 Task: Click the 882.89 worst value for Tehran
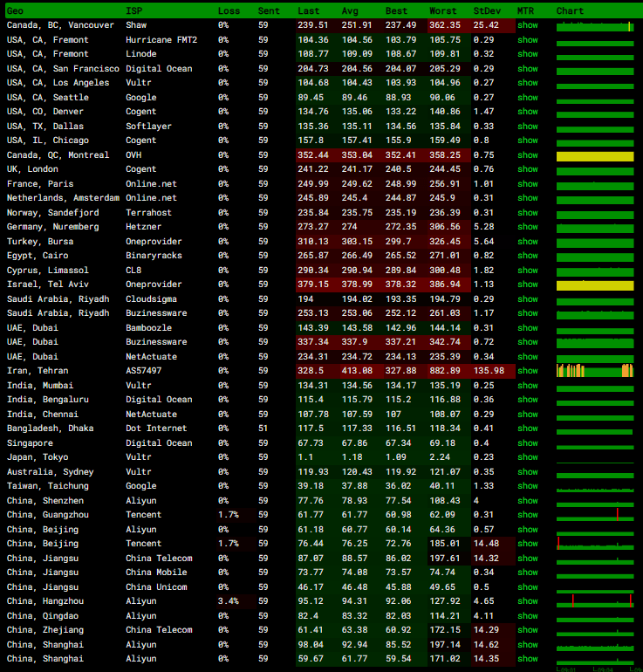click(x=445, y=371)
